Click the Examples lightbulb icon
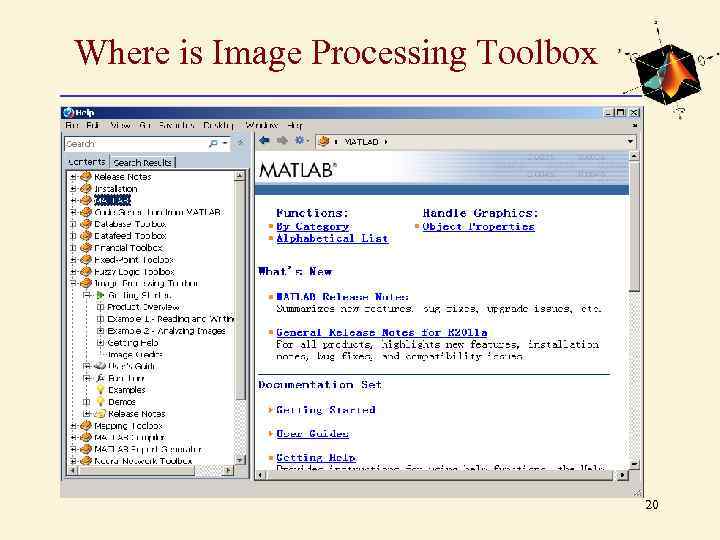Image resolution: width=720 pixels, height=540 pixels. click(x=101, y=390)
